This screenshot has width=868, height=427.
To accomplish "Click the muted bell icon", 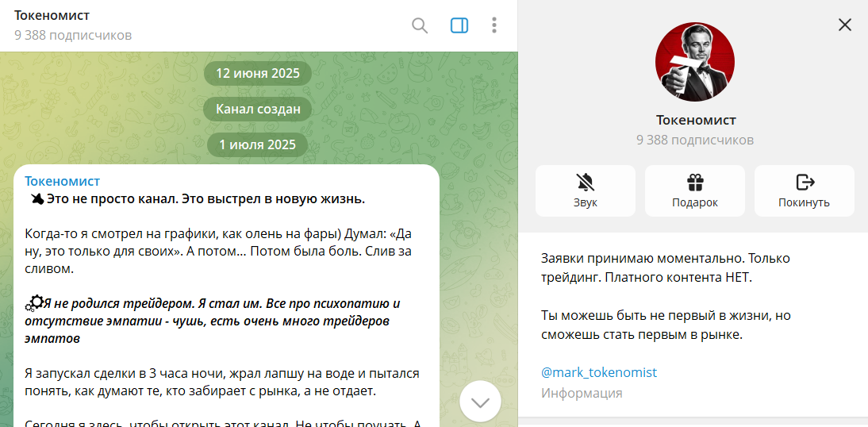I will [x=586, y=183].
